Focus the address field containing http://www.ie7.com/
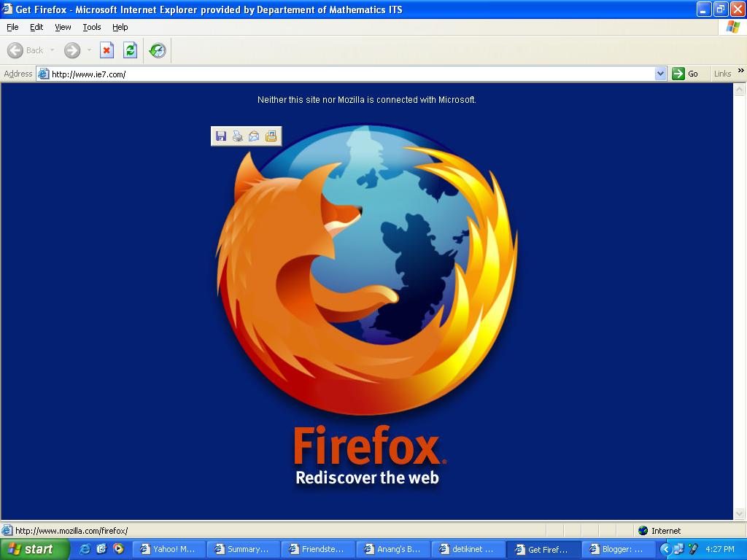Image resolution: width=747 pixels, height=560 pixels. coord(352,74)
